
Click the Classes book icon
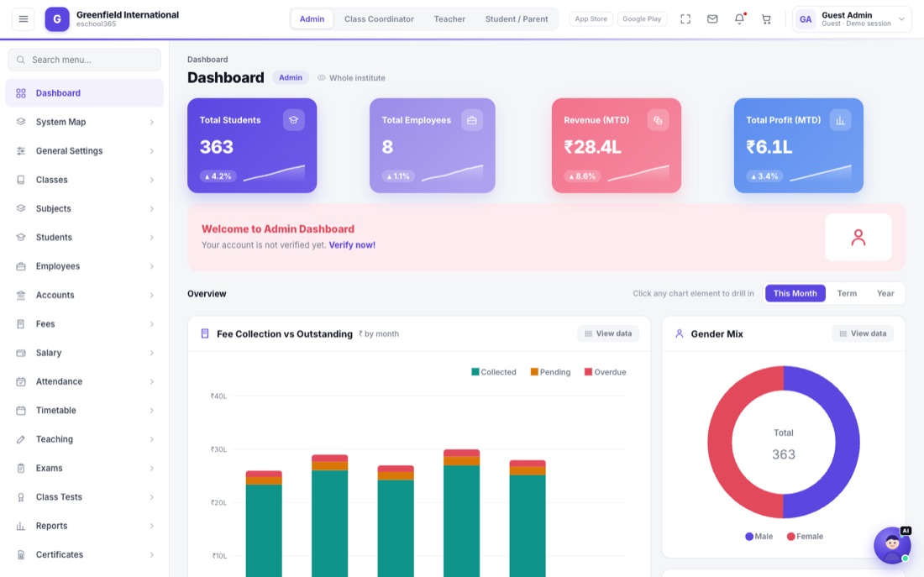(x=21, y=180)
